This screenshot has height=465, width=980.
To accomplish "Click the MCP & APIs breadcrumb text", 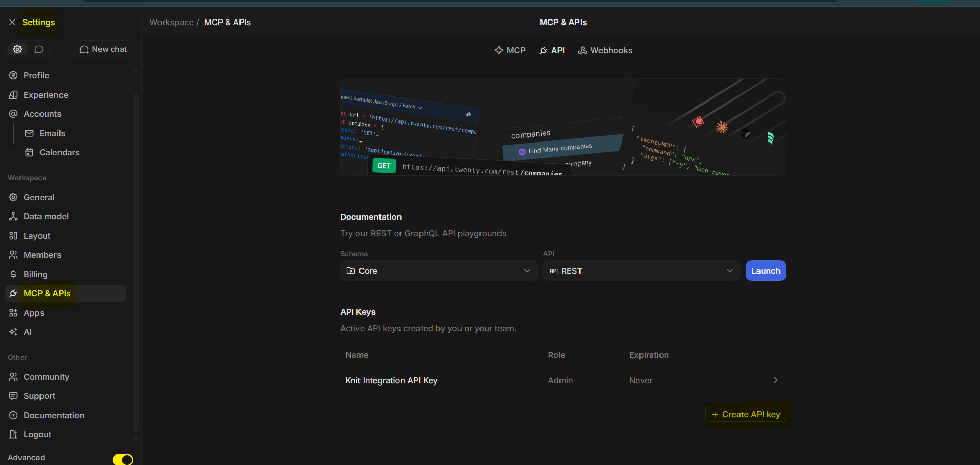I will 227,22.
